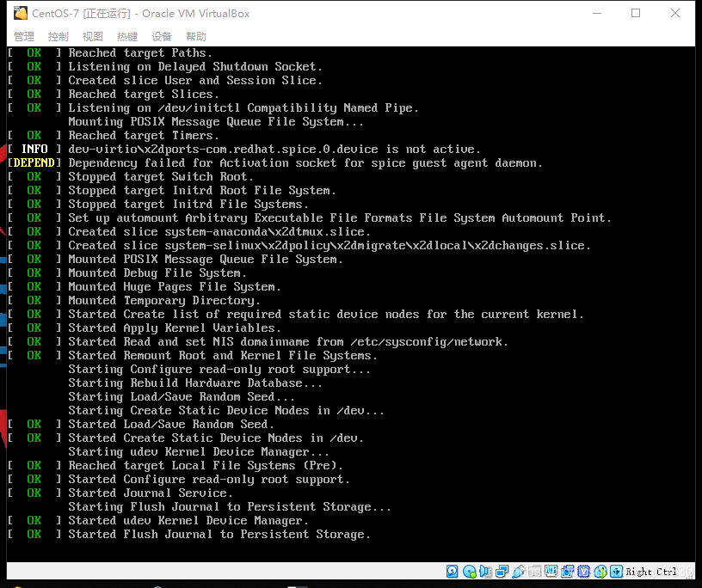Click 'Created slice User and Session Slice.' line

[x=195, y=81]
